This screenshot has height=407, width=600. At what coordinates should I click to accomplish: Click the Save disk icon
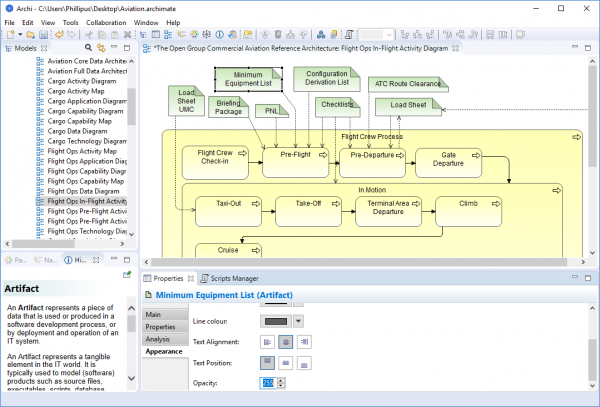[43, 35]
